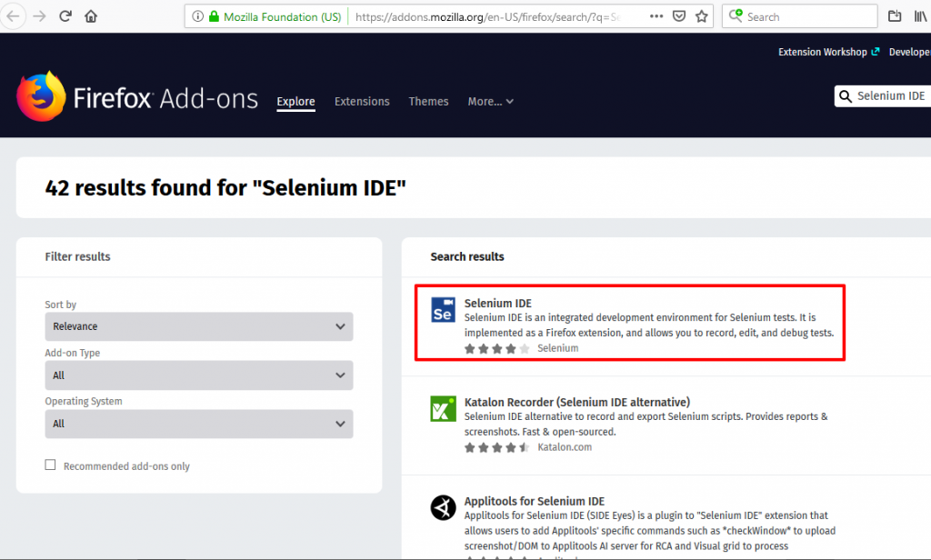Go to the browser home page icon
Screen dimensions: 931x560
click(91, 16)
